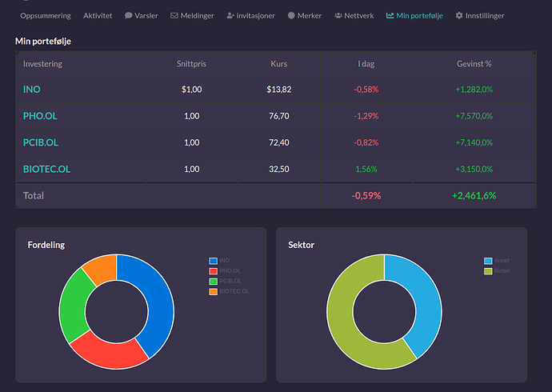Click the 1,56% daily change value
The image size is (552, 392).
click(366, 170)
